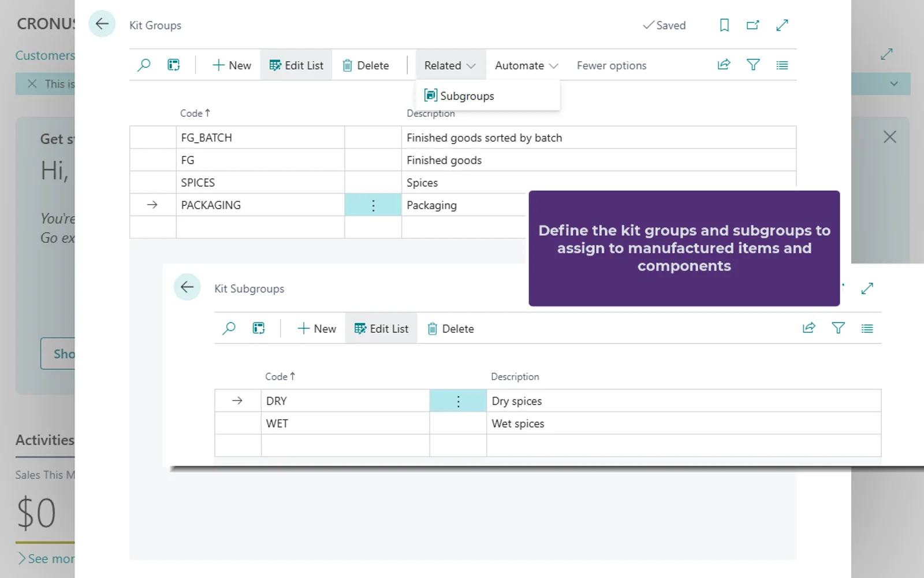The width and height of the screenshot is (924, 578).
Task: Select the PACKAGING code cell
Action: pos(260,205)
